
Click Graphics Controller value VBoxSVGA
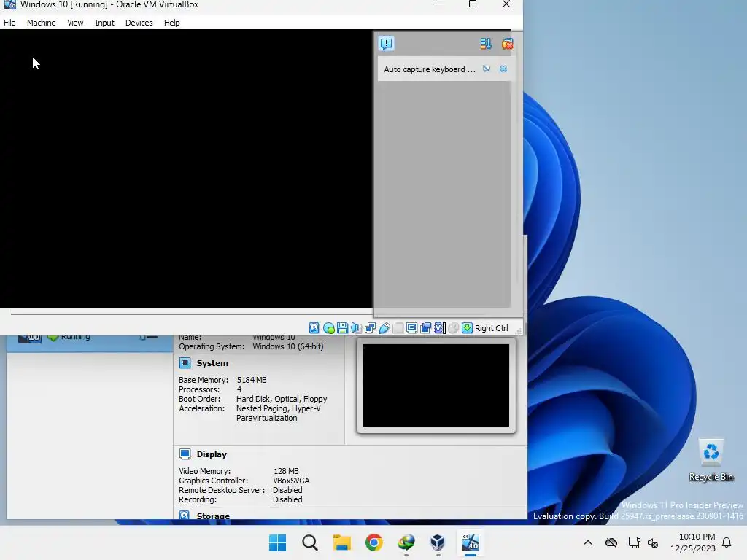click(x=291, y=480)
